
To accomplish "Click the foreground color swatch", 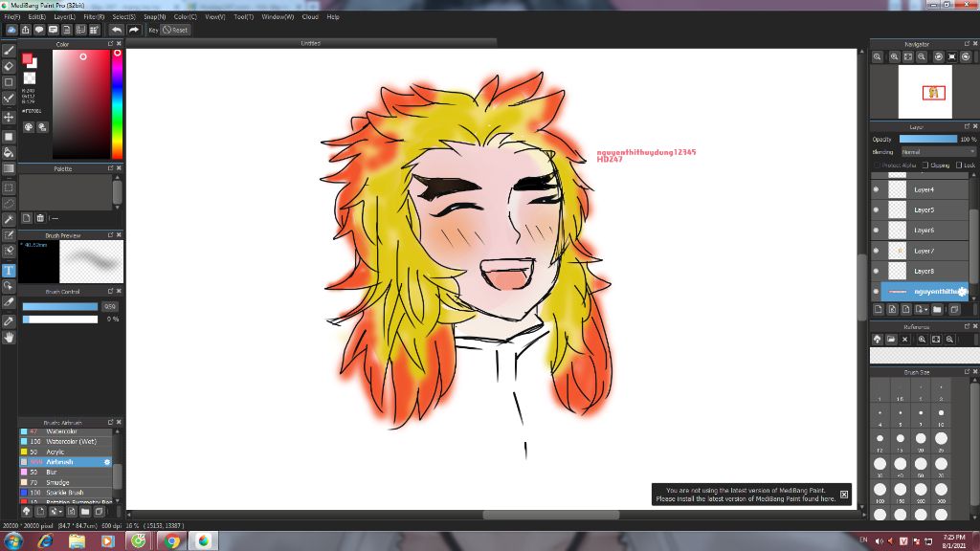I will point(27,58).
